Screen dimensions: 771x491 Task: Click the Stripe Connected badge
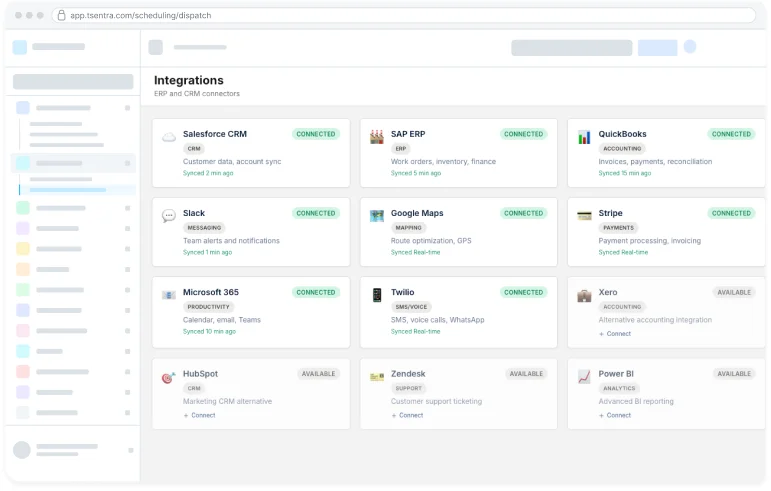(731, 213)
